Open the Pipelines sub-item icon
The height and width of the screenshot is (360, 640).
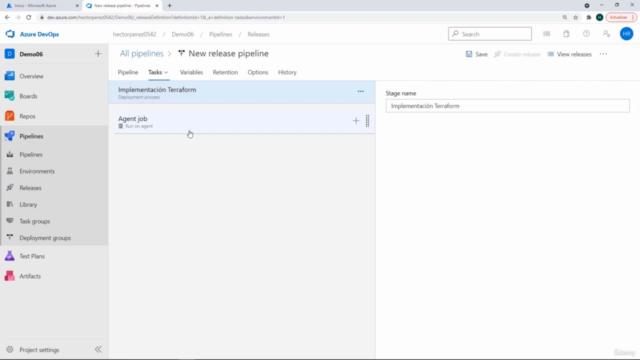click(x=10, y=154)
